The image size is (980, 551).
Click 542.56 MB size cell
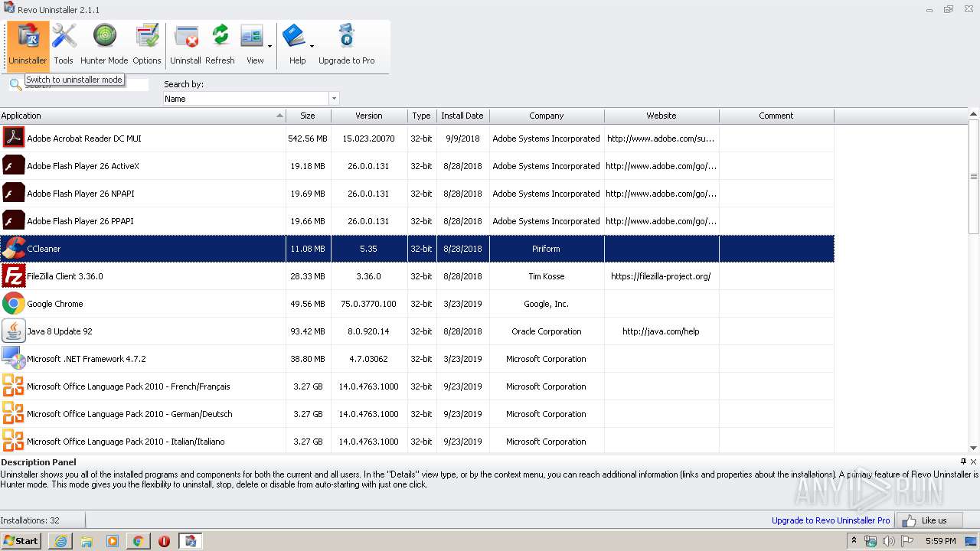click(x=308, y=139)
